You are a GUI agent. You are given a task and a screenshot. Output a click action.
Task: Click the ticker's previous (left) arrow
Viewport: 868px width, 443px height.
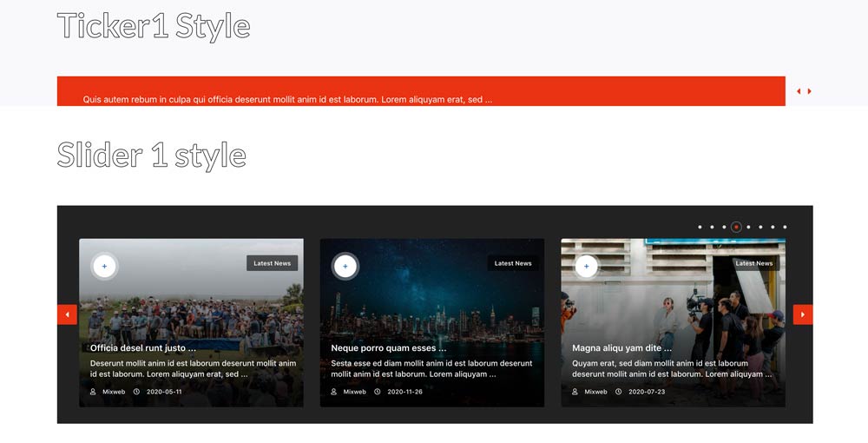coord(799,91)
